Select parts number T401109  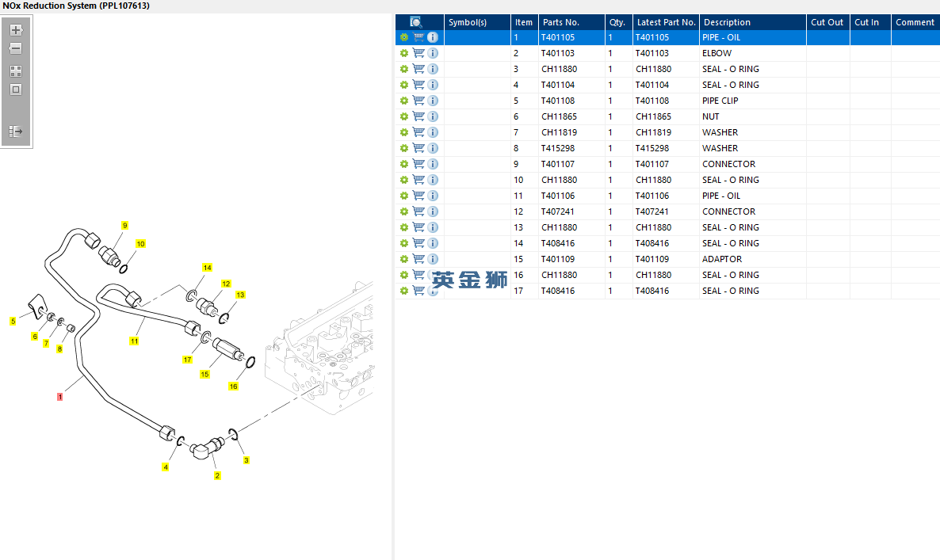coord(558,259)
